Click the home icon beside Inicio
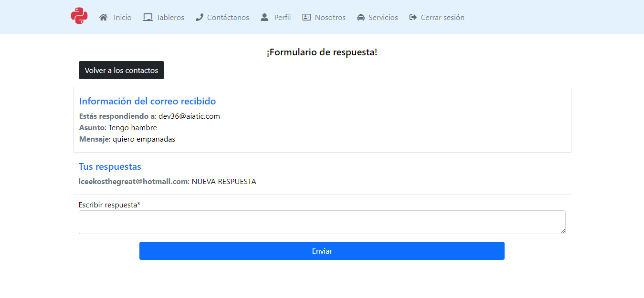The width and height of the screenshot is (644, 298). [x=103, y=17]
